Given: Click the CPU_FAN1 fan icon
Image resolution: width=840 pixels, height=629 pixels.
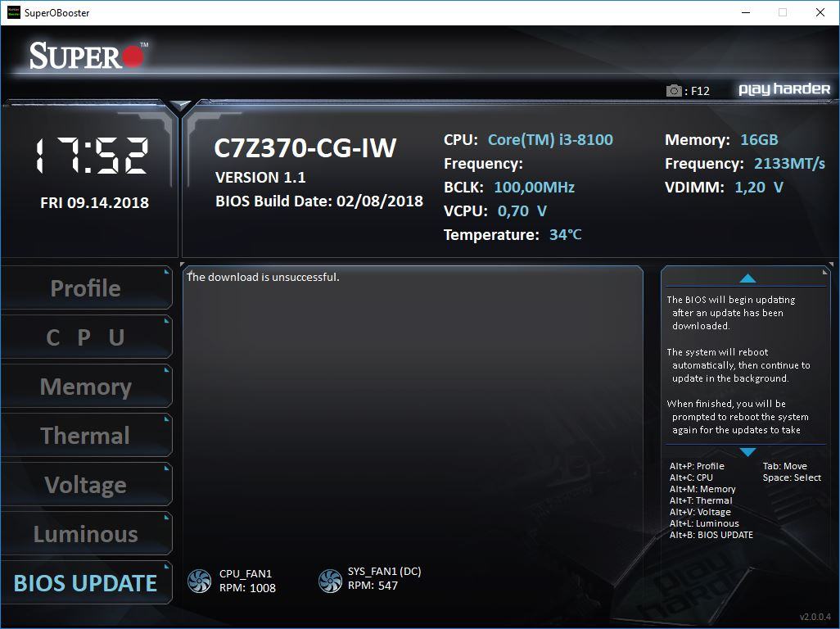Looking at the screenshot, I should [199, 581].
